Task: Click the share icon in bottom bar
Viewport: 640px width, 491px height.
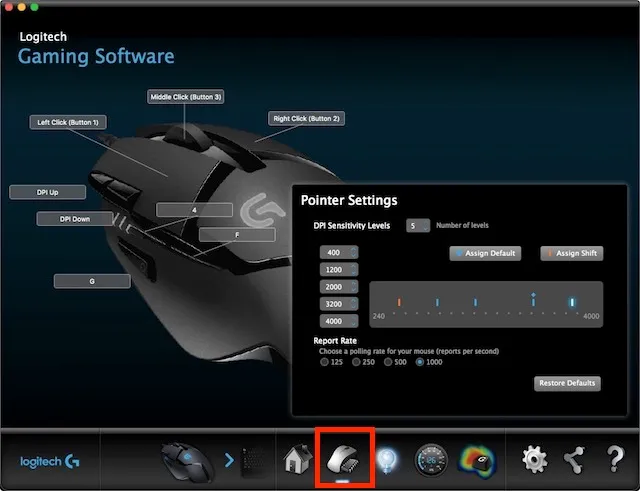Action: point(573,460)
